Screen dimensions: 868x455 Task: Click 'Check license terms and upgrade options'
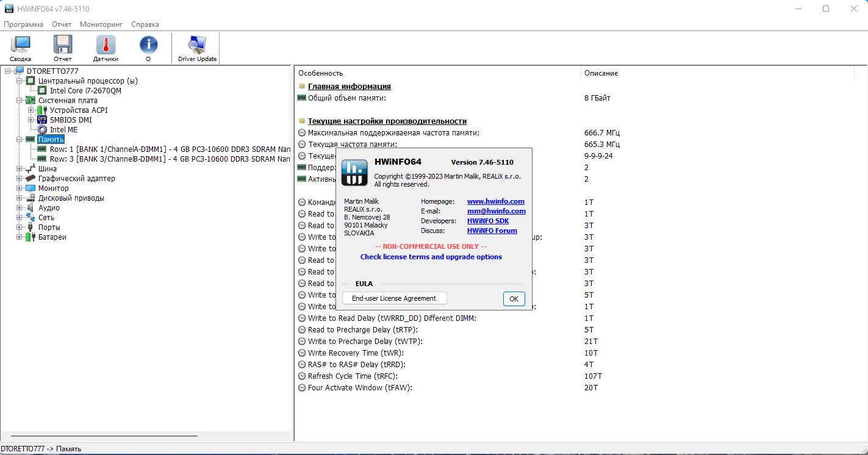point(431,257)
